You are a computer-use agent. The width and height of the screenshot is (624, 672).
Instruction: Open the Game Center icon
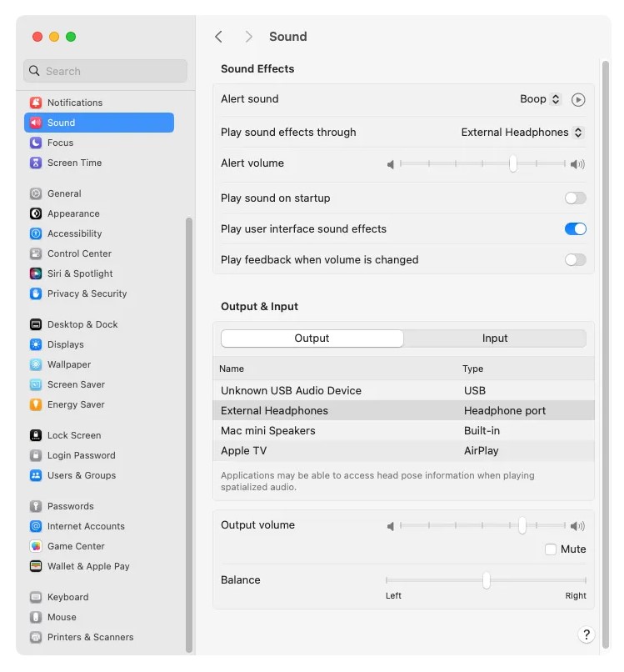click(x=36, y=546)
